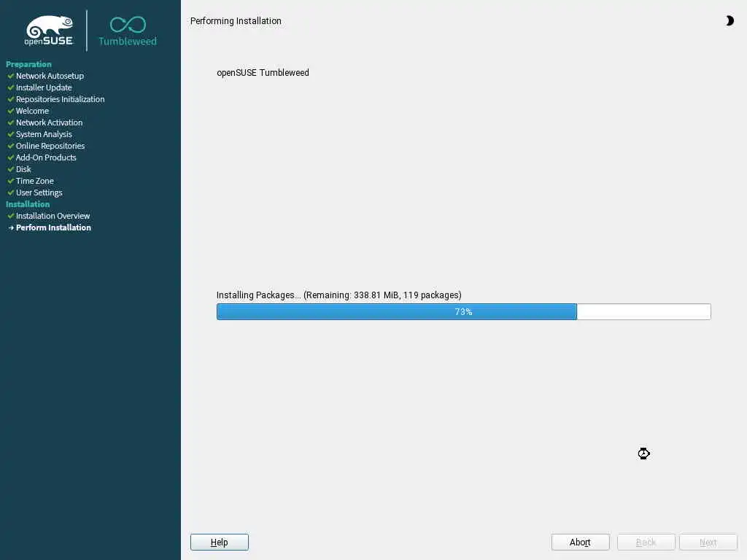Click the disabled Next button

point(708,542)
